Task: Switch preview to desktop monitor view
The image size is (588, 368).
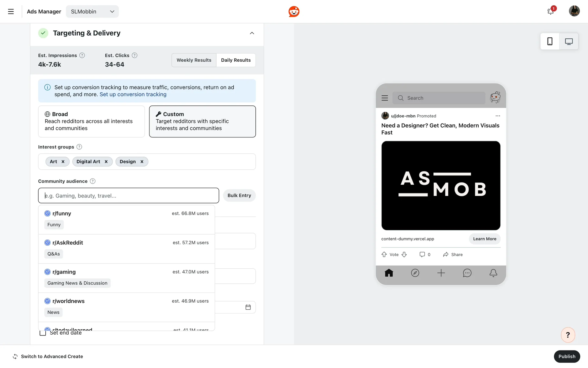Action: (569, 41)
